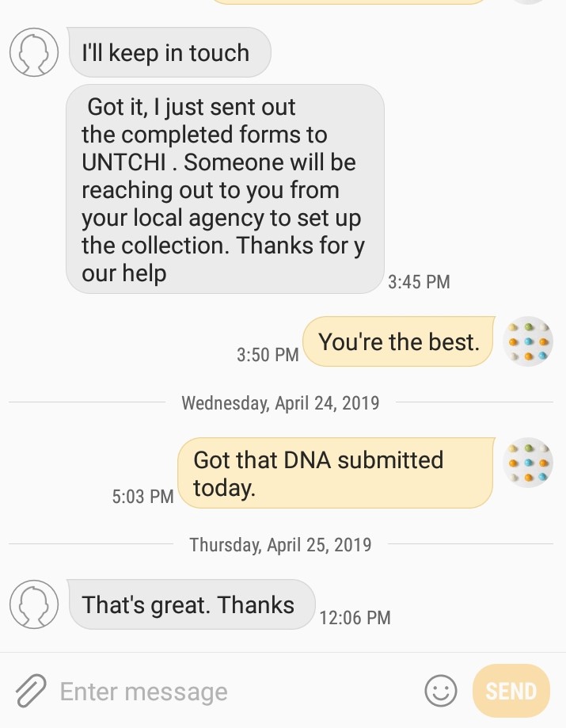The image size is (566, 728).
Task: Tap dotted avatar next to "You're the best."
Action: click(x=528, y=341)
